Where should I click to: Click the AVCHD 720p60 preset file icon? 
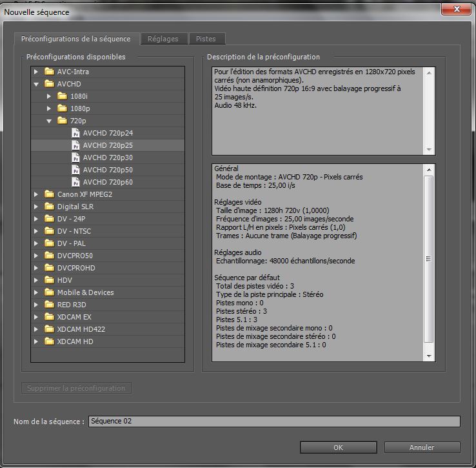[x=75, y=182]
